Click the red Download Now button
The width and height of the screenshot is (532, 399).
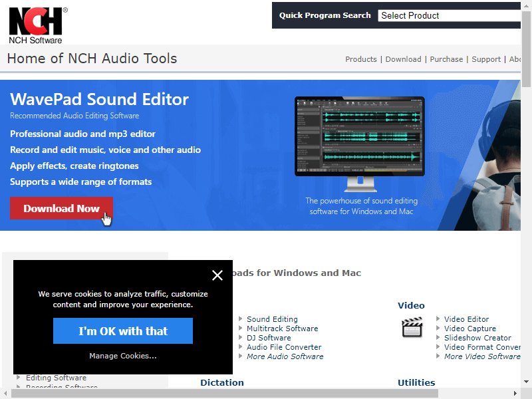(61, 208)
